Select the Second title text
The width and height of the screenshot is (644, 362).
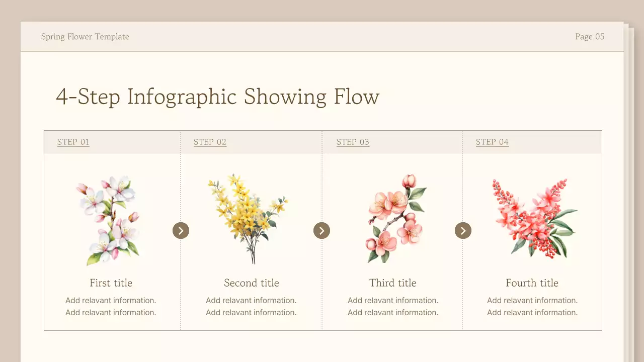[x=252, y=283]
